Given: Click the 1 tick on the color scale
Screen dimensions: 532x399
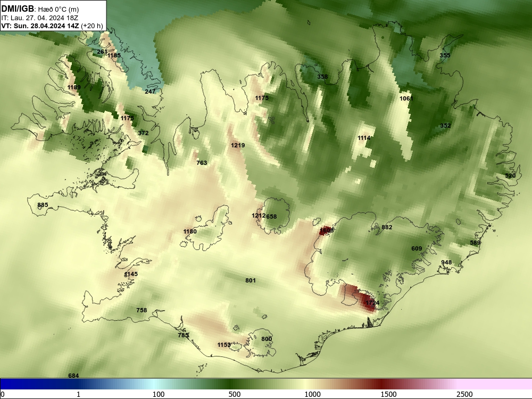Looking at the screenshot, I should (78, 394).
